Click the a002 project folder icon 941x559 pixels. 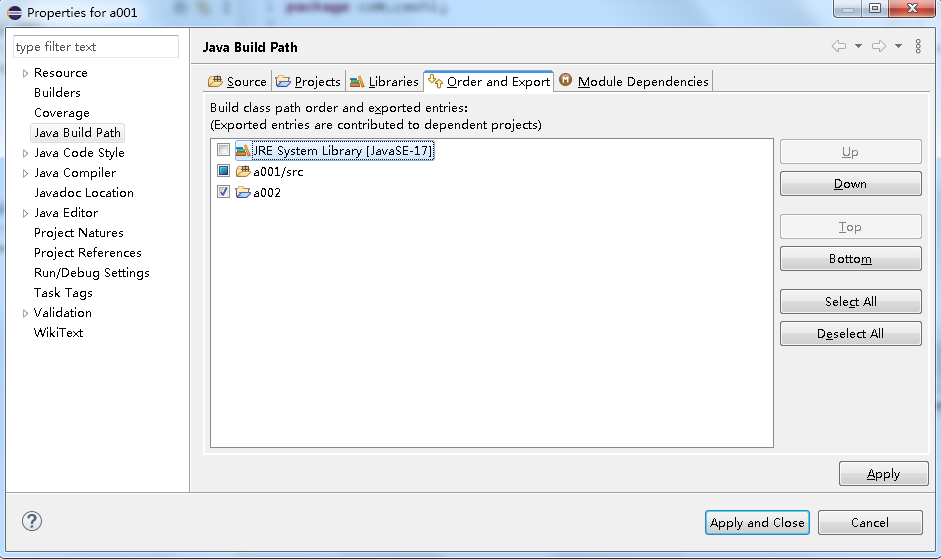[242, 192]
